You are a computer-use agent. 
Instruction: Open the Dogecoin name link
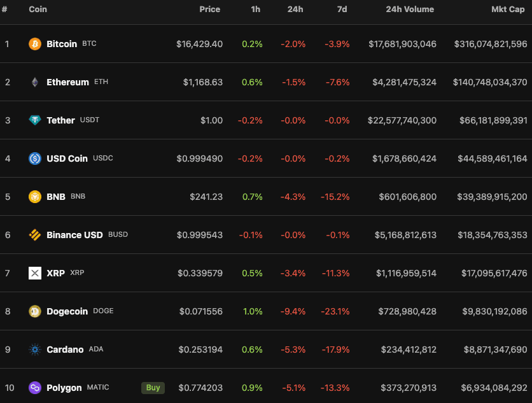click(x=67, y=311)
